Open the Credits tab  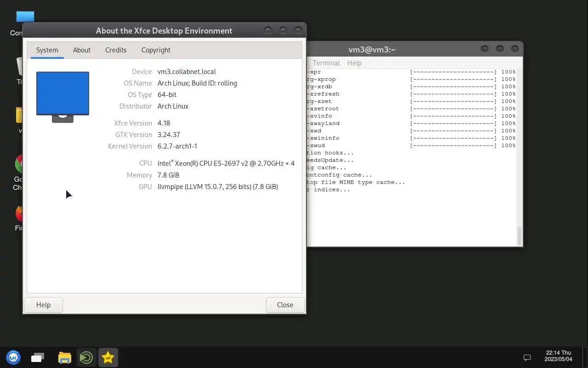pyautogui.click(x=116, y=50)
